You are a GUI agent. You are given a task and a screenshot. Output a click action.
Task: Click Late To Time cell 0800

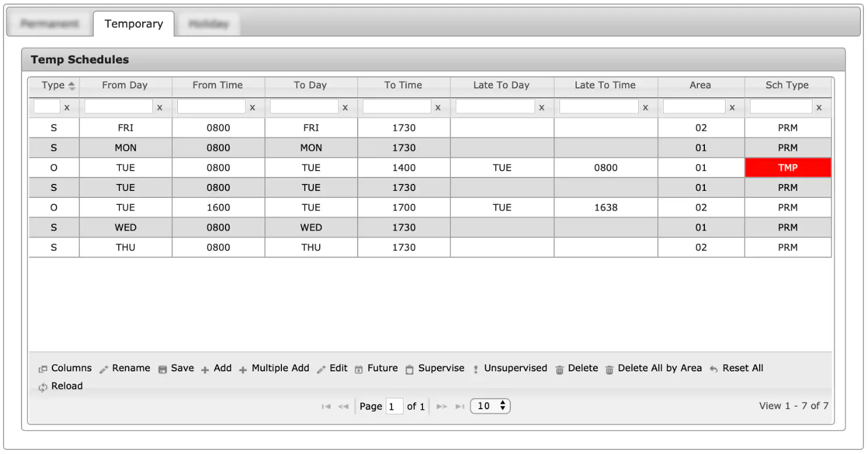606,168
